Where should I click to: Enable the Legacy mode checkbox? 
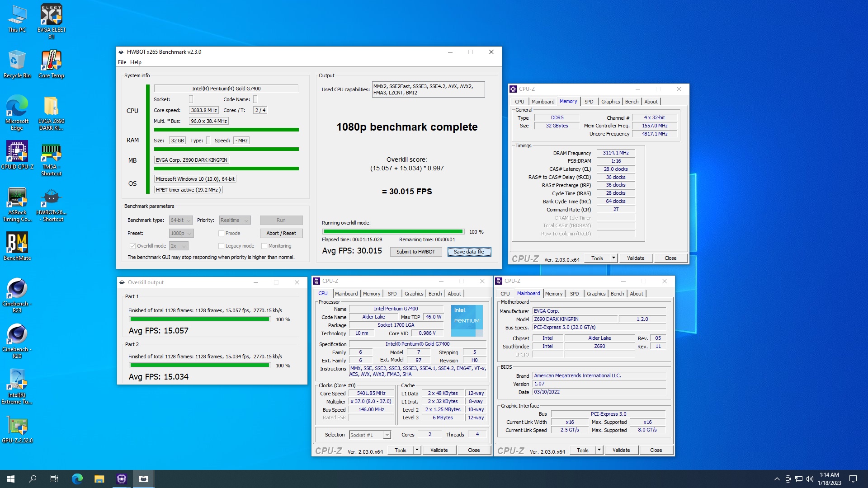pos(221,246)
